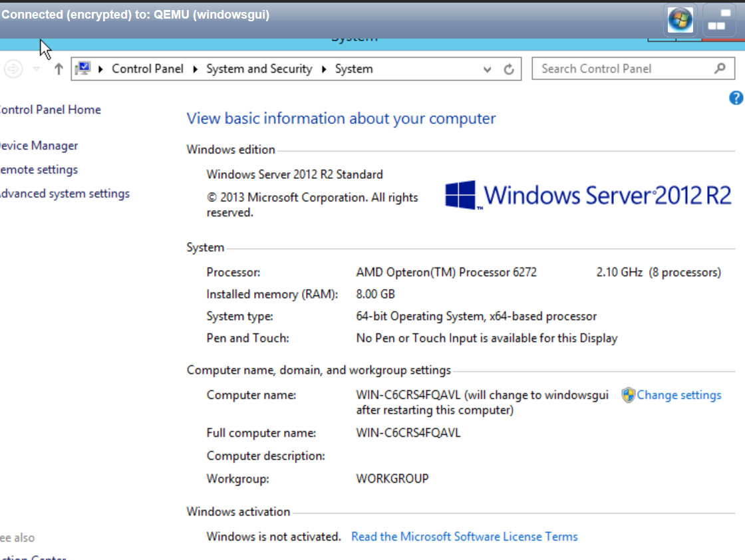The width and height of the screenshot is (745, 560).
Task: Expand the root breadcrumb chevron before Control Panel
Action: pos(100,69)
